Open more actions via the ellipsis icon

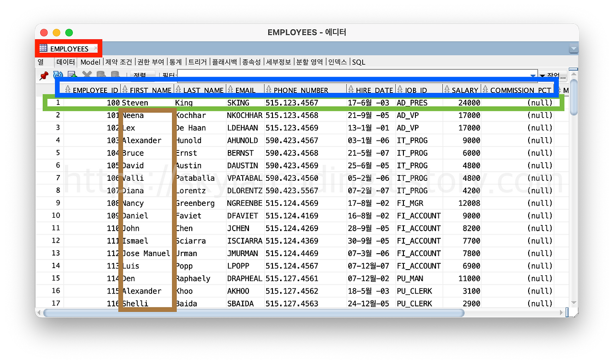(x=562, y=78)
